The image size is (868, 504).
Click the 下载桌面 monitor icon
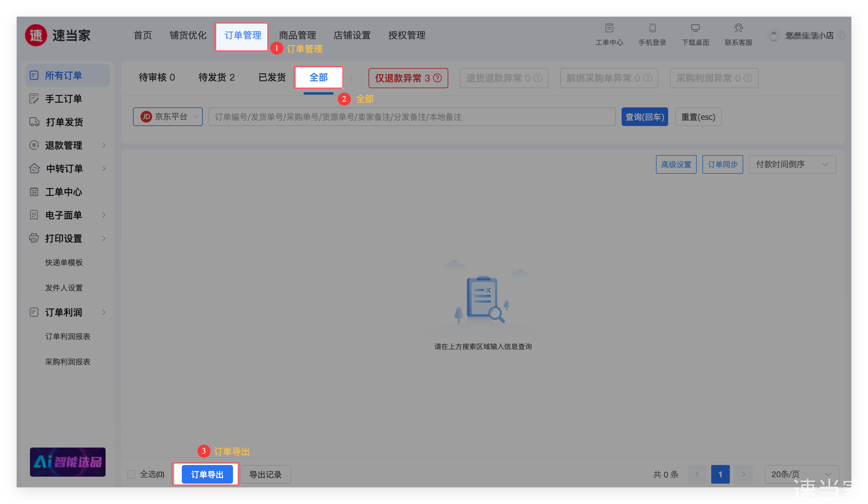[x=695, y=28]
